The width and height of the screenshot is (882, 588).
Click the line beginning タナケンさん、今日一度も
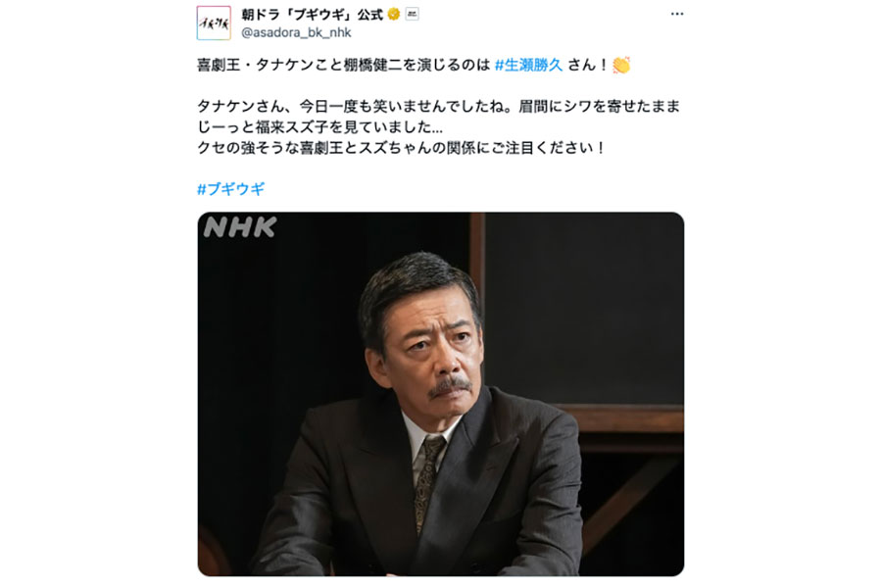click(x=439, y=107)
